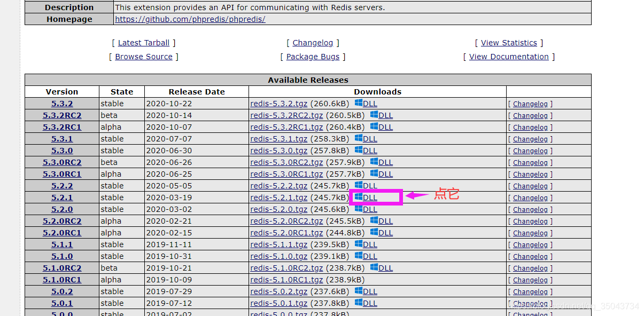Click the Windows DLL icon for 5.3.0RC1
Viewport: 644px width, 316px height.
[x=374, y=173]
